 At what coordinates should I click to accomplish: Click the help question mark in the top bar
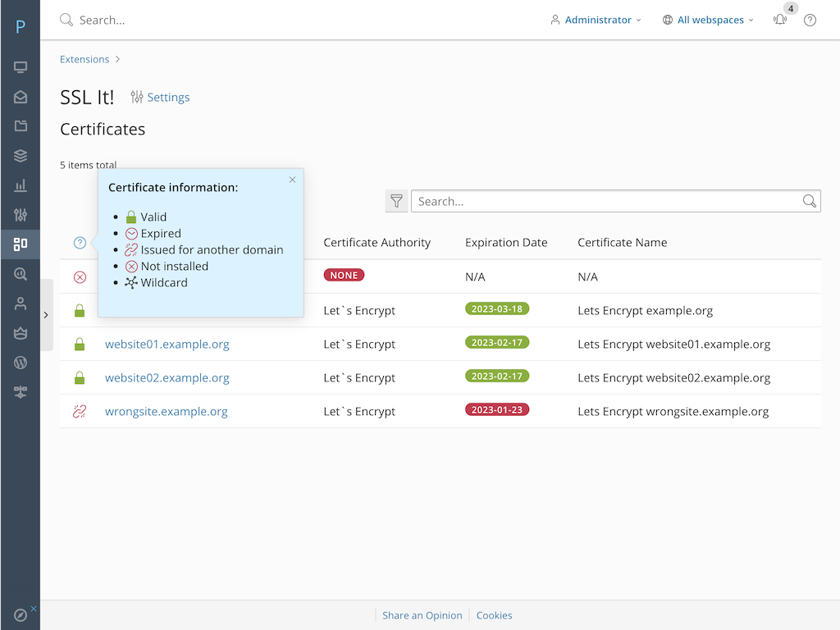pyautogui.click(x=810, y=20)
